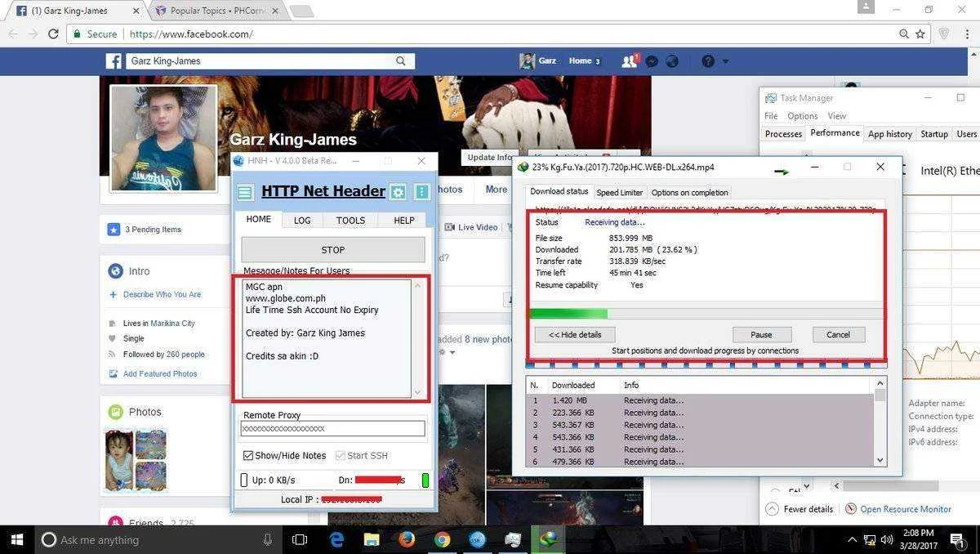Open Microsoft Edge from the taskbar
The width and height of the screenshot is (980, 554).
(337, 539)
